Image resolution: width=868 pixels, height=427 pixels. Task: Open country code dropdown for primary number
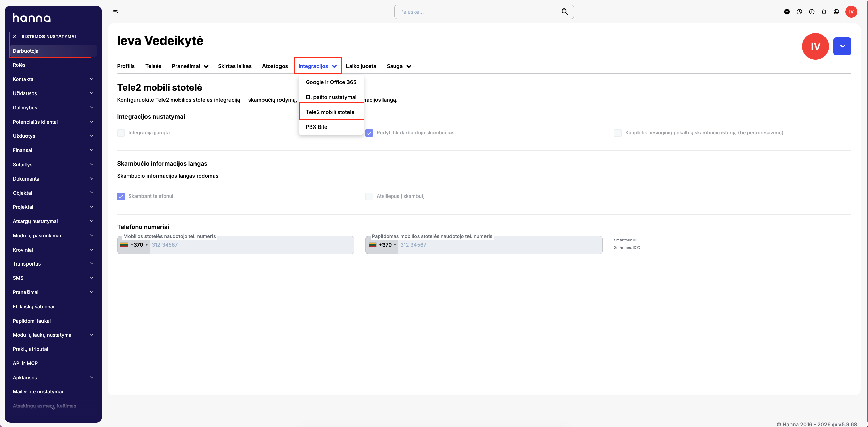134,245
